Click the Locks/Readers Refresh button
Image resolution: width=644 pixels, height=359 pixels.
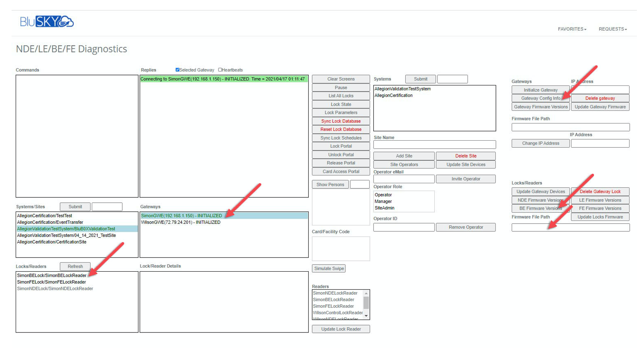tap(75, 266)
